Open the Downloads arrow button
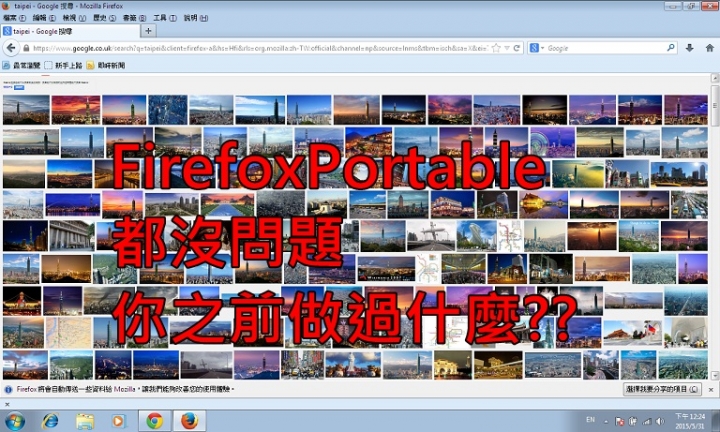The image size is (720, 432). click(689, 48)
